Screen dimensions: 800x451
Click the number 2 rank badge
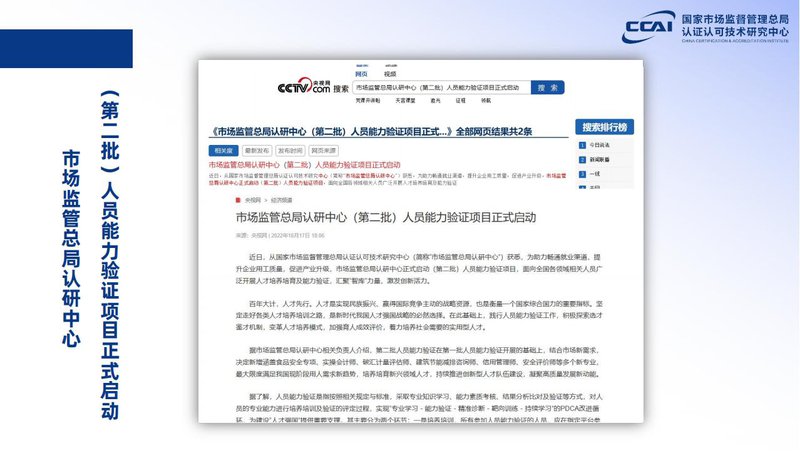(x=582, y=159)
